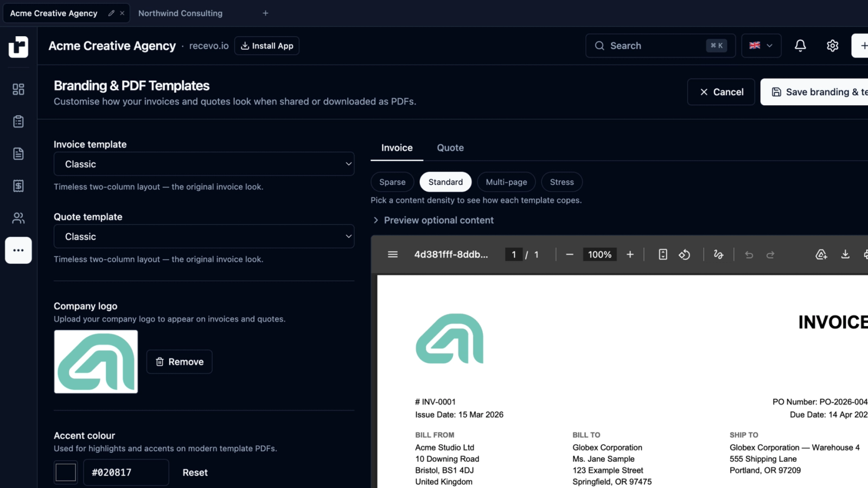Zoom out the PDF preview with minus
The height and width of the screenshot is (488, 868).
coord(570,254)
